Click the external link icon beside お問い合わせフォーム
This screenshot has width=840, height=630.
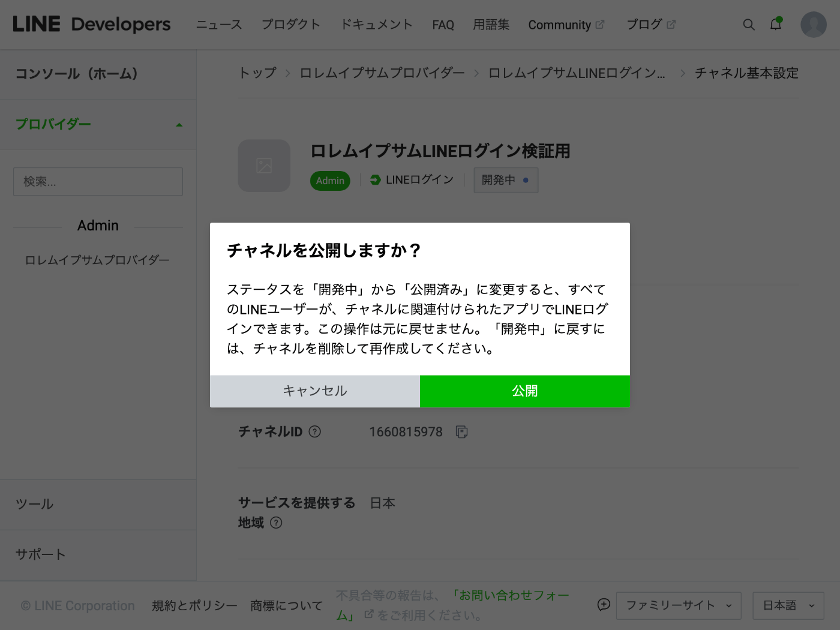coord(369,614)
